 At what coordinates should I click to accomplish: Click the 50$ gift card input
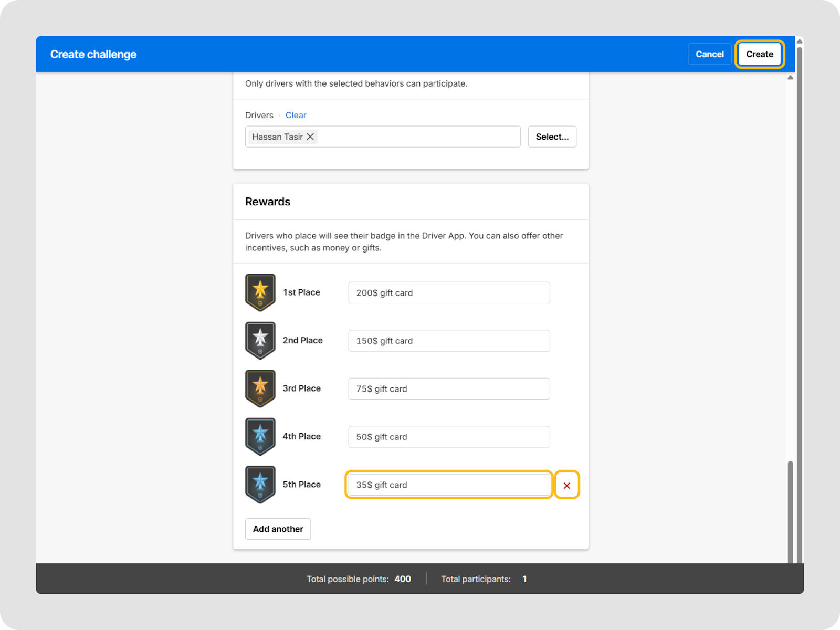point(449,437)
